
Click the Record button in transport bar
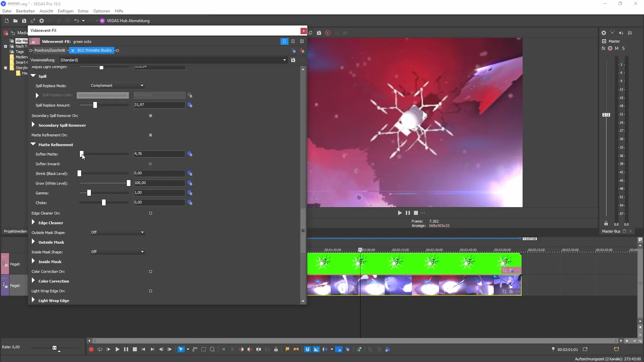91,349
